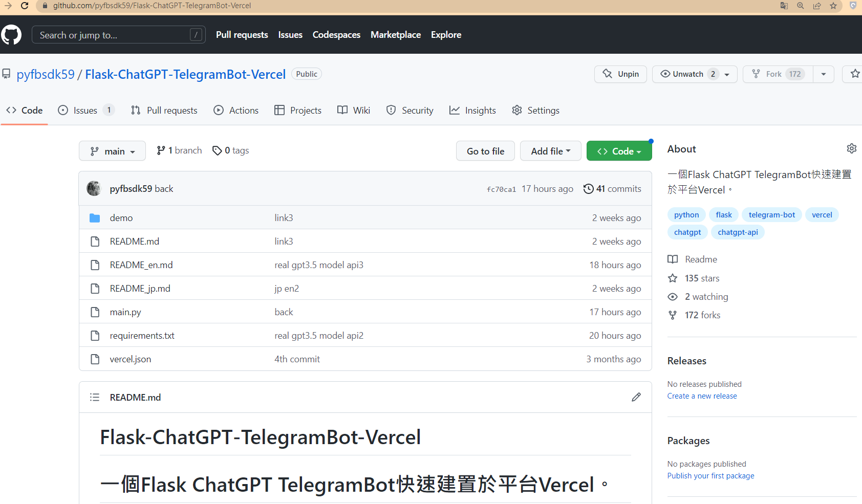Viewport: 862px width, 504px height.
Task: View the 1 branch link
Action: pyautogui.click(x=179, y=150)
